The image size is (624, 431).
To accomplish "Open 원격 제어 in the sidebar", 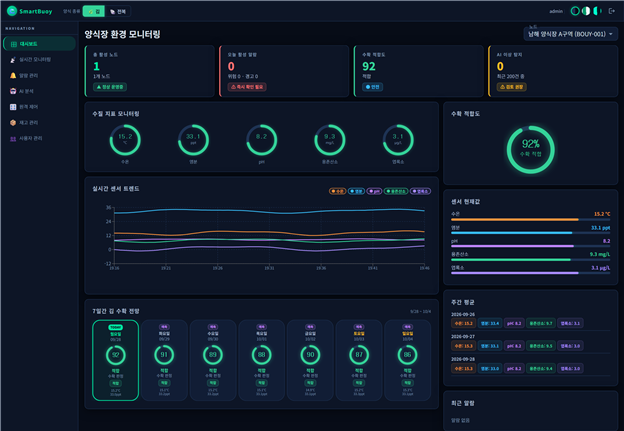I will click(x=39, y=107).
